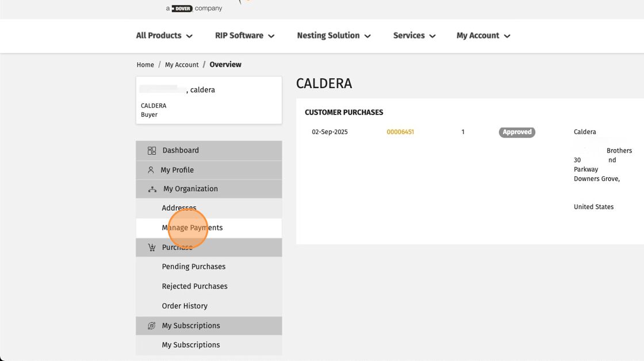Expand the My Account chevron
This screenshot has width=644, height=361.
point(507,36)
